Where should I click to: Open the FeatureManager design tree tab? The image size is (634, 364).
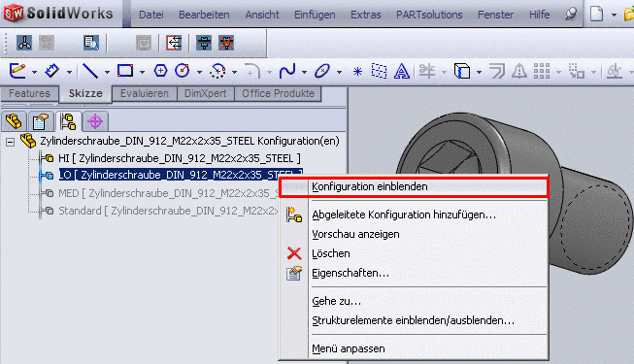coord(14,121)
